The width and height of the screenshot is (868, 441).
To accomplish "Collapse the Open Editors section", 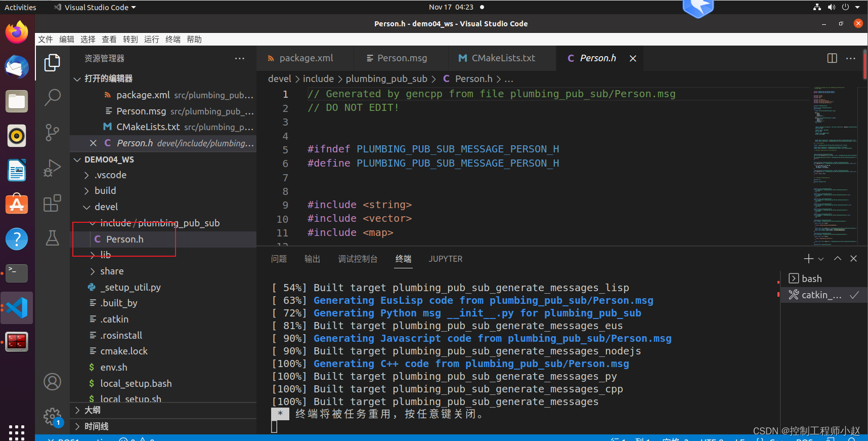I will [x=77, y=78].
